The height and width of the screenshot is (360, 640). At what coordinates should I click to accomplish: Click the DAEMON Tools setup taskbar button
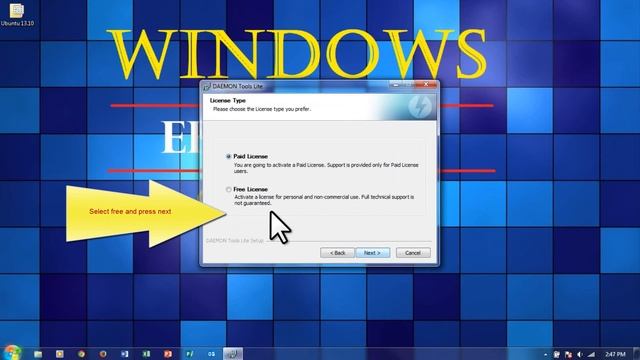233,354
